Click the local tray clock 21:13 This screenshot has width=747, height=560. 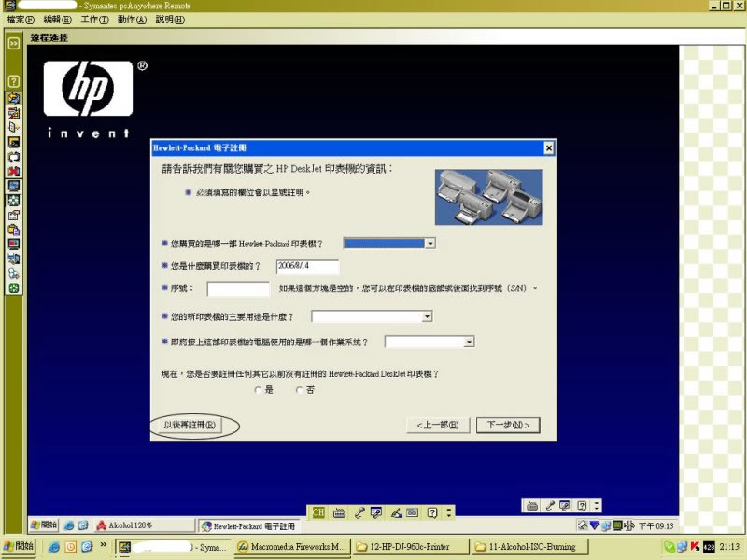click(x=729, y=547)
